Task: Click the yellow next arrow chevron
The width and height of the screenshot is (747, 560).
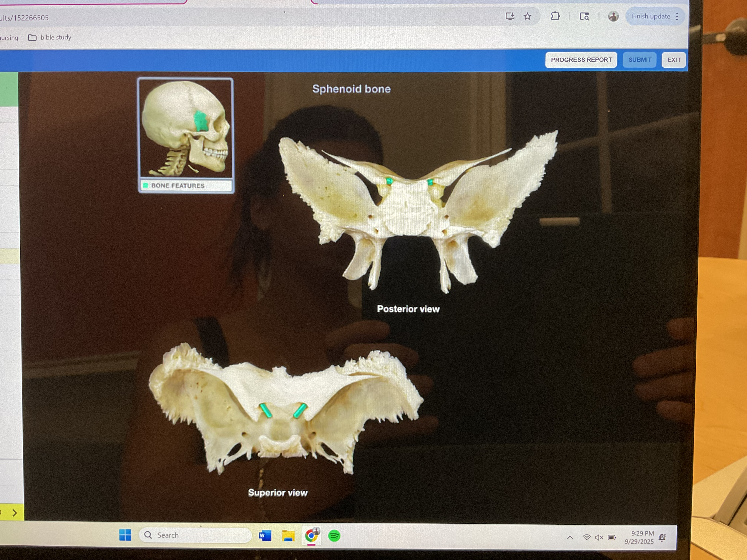Action: [x=14, y=513]
